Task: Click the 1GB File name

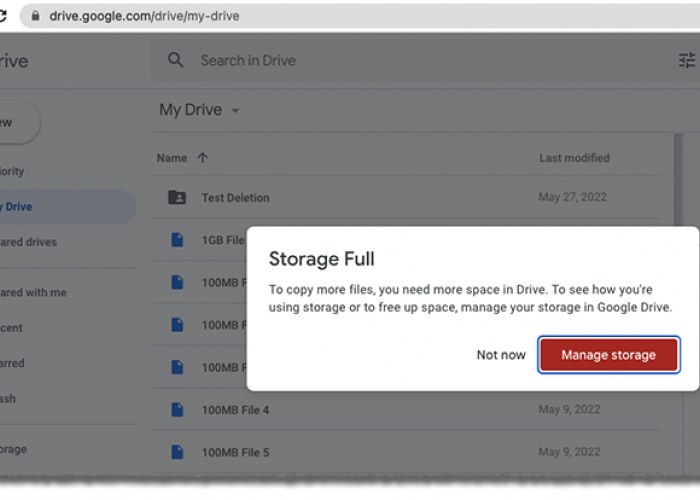Action: click(223, 240)
